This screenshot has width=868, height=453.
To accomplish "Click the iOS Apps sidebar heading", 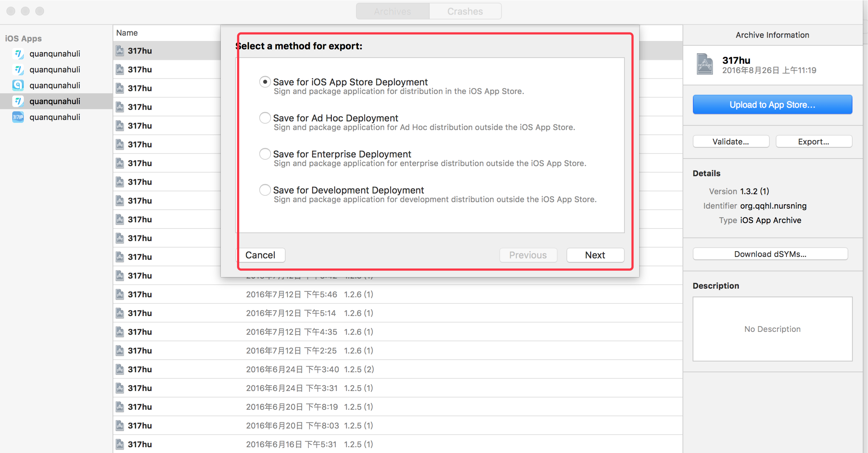I will click(23, 39).
